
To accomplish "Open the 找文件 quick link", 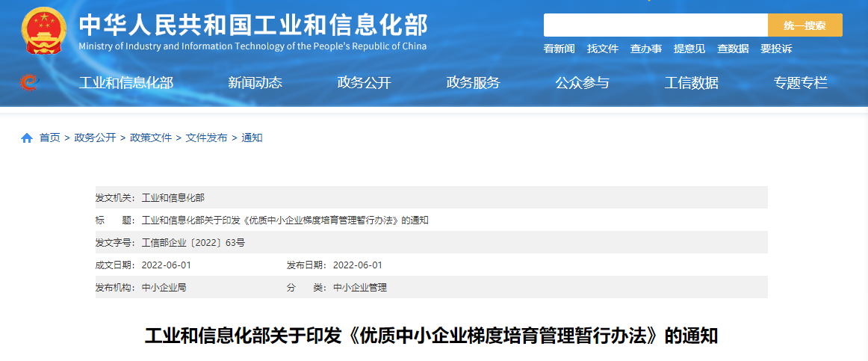I will pos(602,49).
